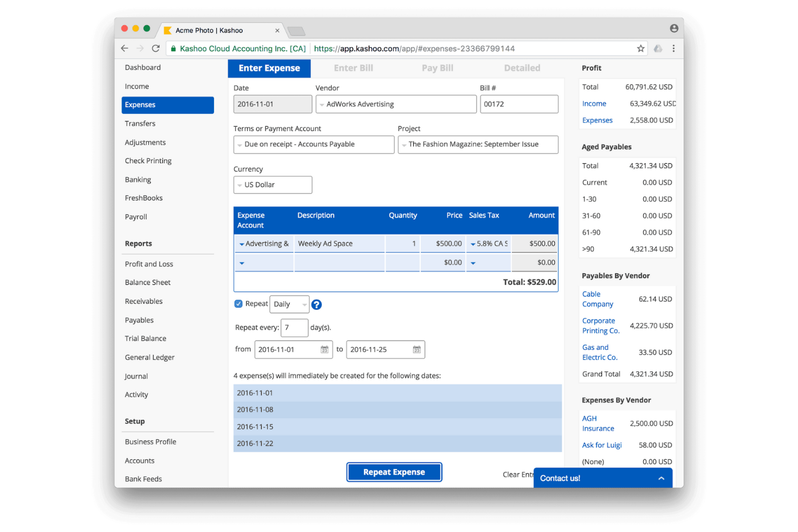Bookmark the page using the star icon

[x=641, y=49]
